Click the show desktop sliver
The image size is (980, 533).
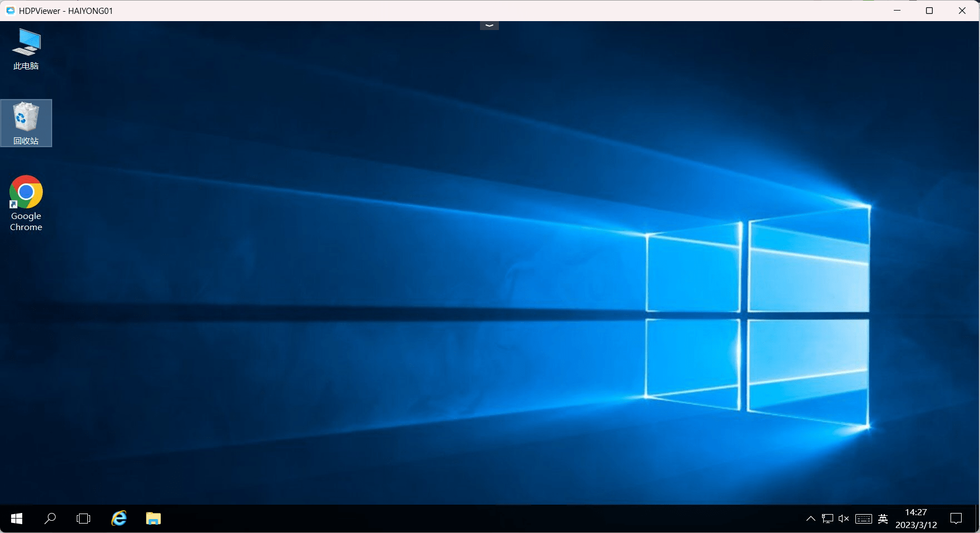point(977,519)
